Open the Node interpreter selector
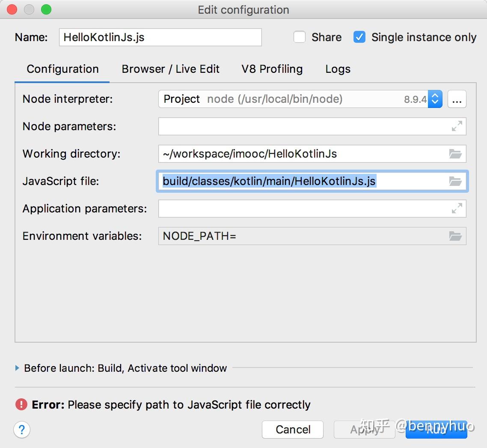 (295, 99)
